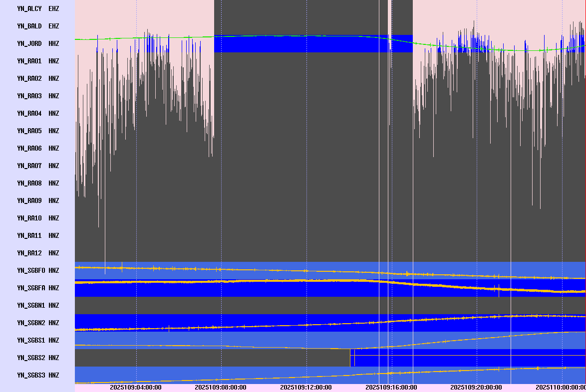Click the YN_SGBS1 HNZ station label
The image size is (586, 392).
38,340
